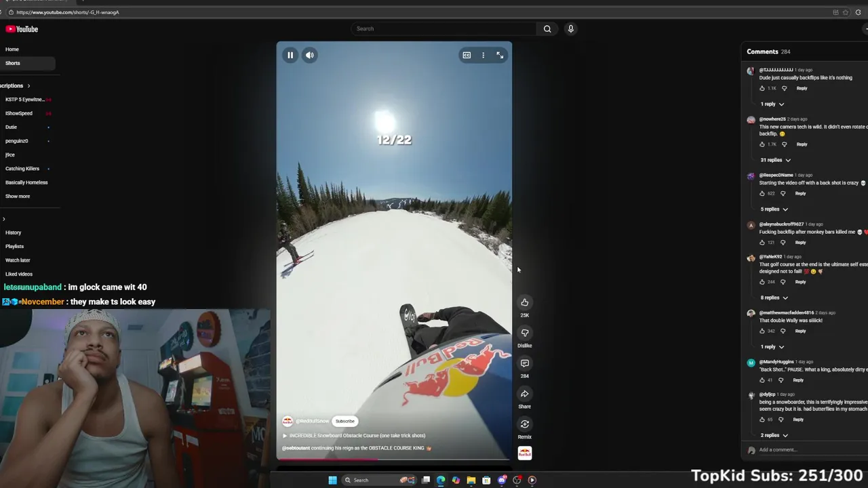Image resolution: width=868 pixels, height=488 pixels.
Task: Mute the video with the volume icon
Action: (x=309, y=56)
